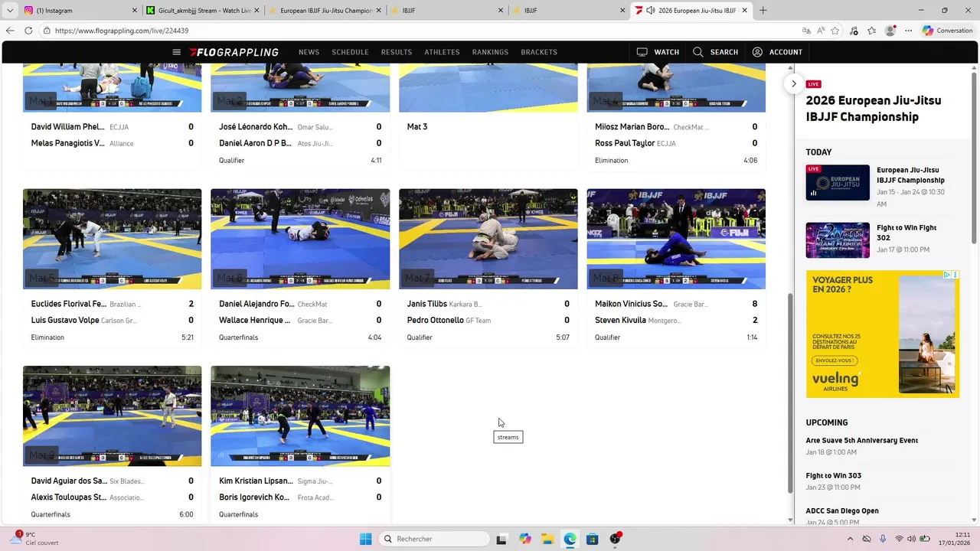
Task: Launch Copilot from the taskbar
Action: click(x=524, y=539)
